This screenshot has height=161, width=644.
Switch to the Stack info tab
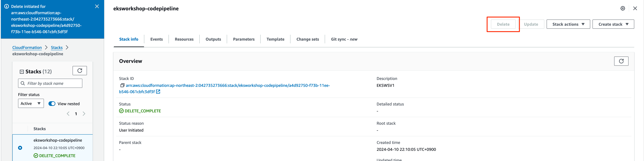tap(129, 39)
